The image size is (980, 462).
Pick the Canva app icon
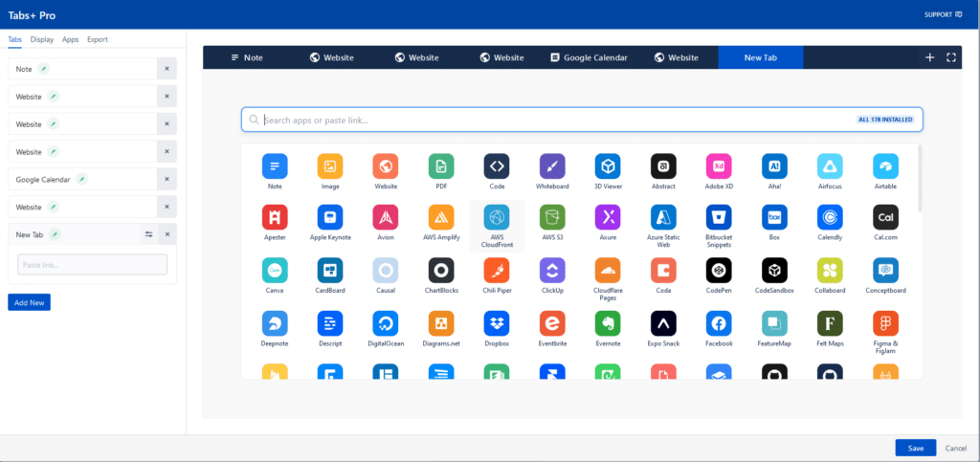click(275, 271)
